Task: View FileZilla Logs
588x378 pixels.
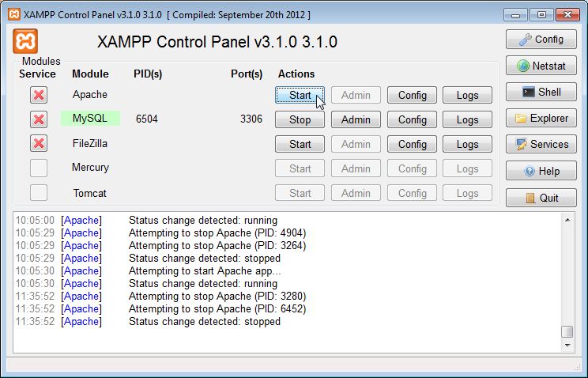Action: pos(467,144)
